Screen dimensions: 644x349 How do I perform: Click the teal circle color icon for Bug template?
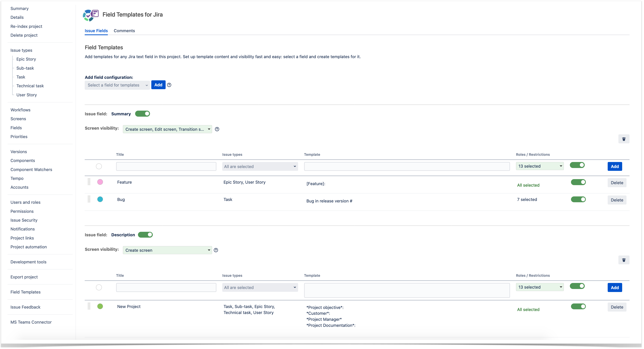click(x=100, y=199)
